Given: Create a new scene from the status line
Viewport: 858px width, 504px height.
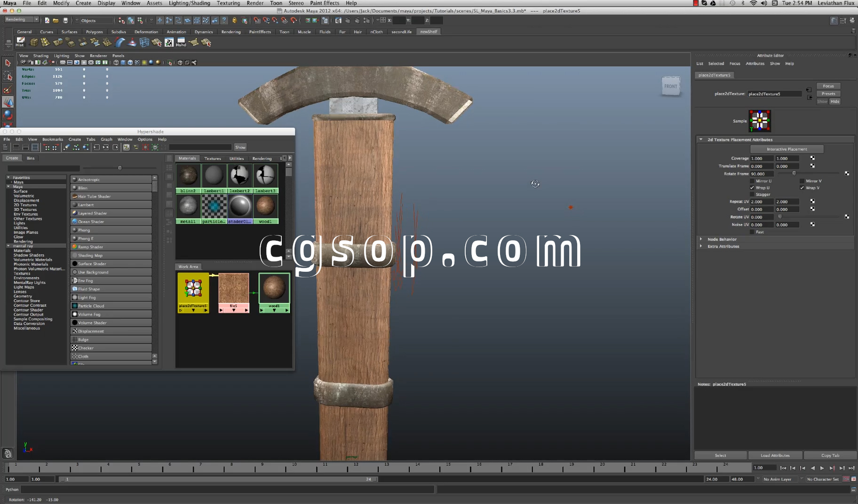Looking at the screenshot, I should coord(47,20).
